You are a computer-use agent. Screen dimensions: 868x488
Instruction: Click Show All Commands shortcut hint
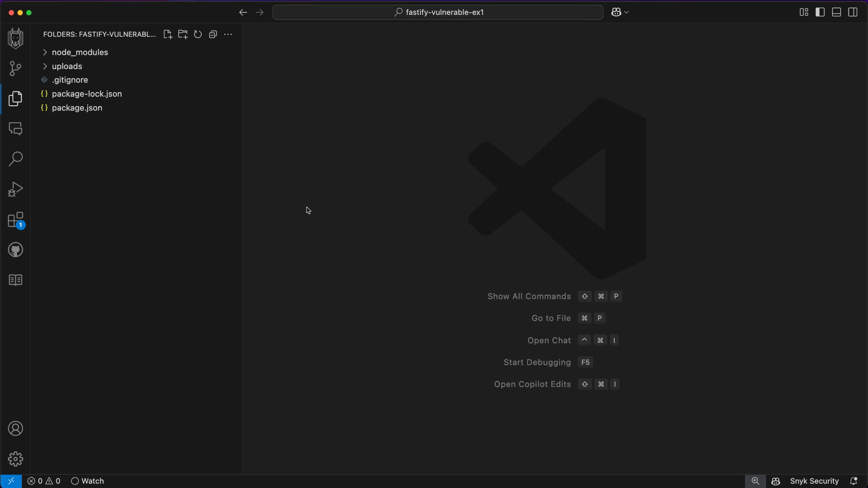pyautogui.click(x=554, y=296)
